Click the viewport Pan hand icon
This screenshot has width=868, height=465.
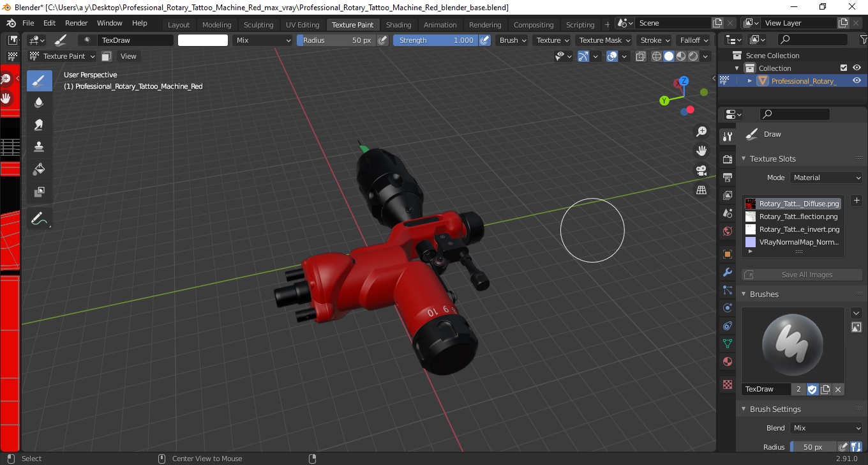click(701, 151)
